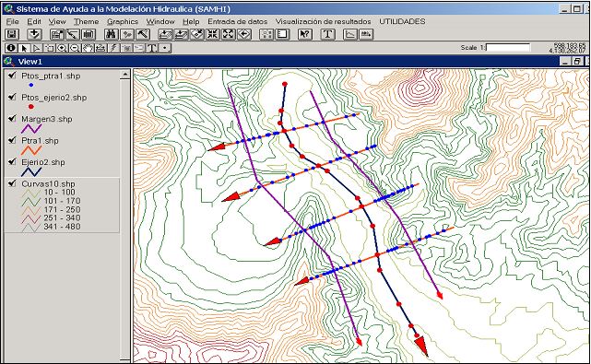Select the black Pointer arrow tool

24,48
